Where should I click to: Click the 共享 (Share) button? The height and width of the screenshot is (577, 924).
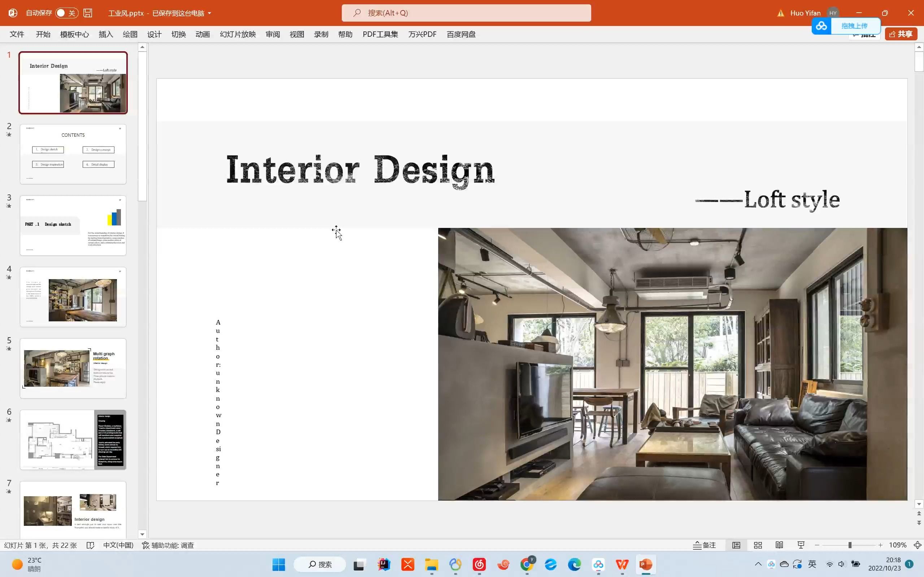point(901,34)
